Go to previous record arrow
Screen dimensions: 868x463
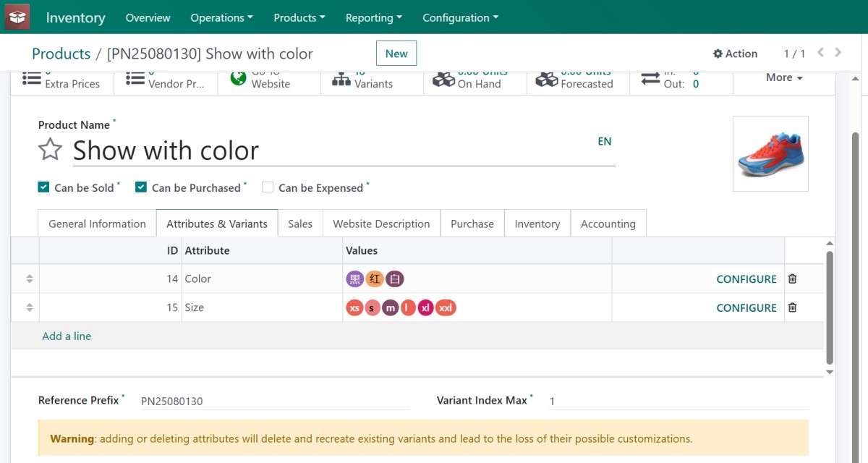pyautogui.click(x=820, y=53)
